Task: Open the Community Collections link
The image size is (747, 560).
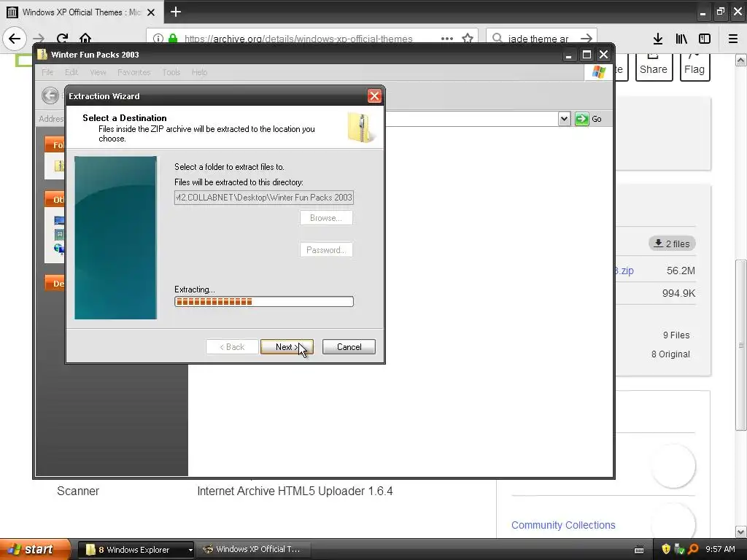Action: coord(563,525)
